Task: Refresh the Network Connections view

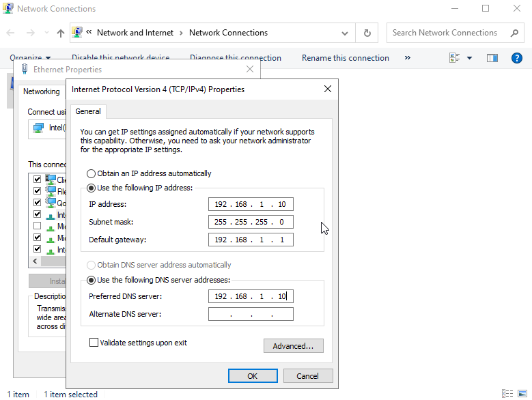Action: 367,33
